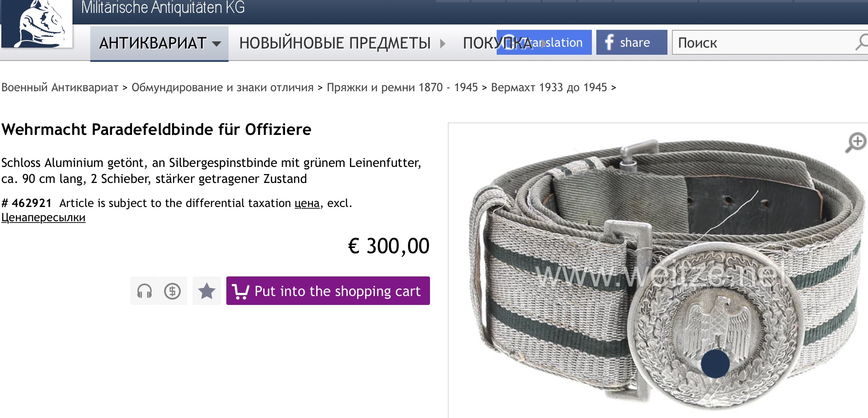Click the headphones contact icon
This screenshot has width=868, height=418.
(145, 291)
